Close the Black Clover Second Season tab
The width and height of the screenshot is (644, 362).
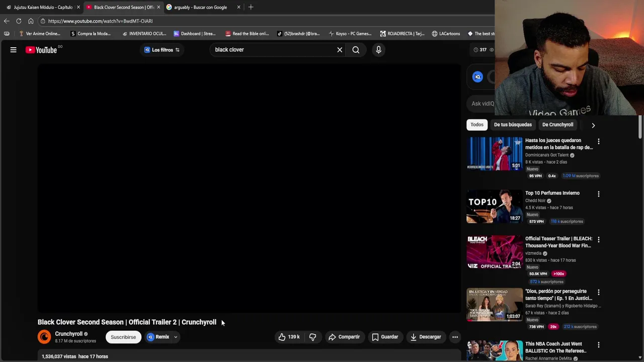pos(158,7)
